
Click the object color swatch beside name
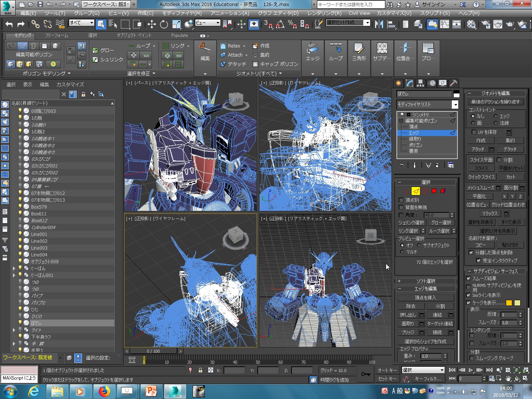pos(456,94)
